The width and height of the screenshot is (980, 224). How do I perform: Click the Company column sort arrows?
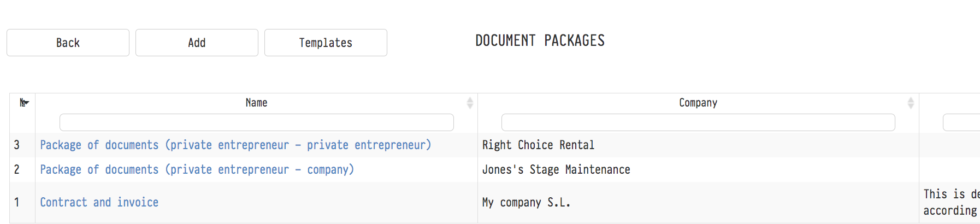[911, 103]
